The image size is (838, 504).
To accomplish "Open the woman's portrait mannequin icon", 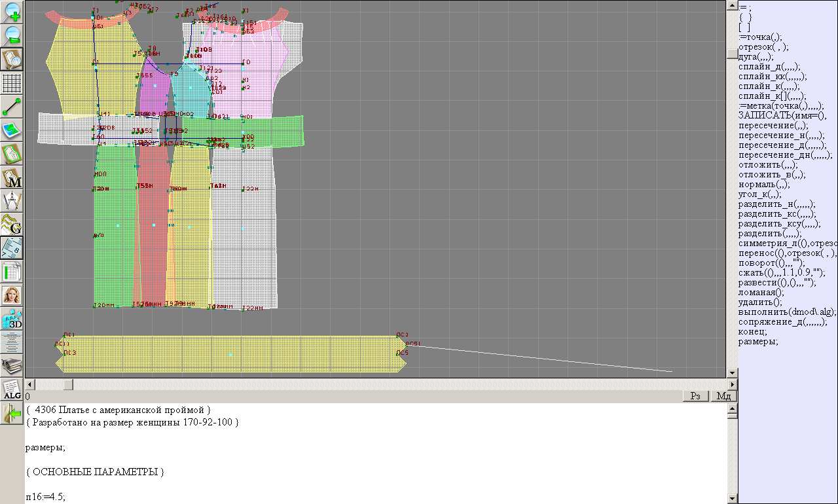I will pos(12,295).
